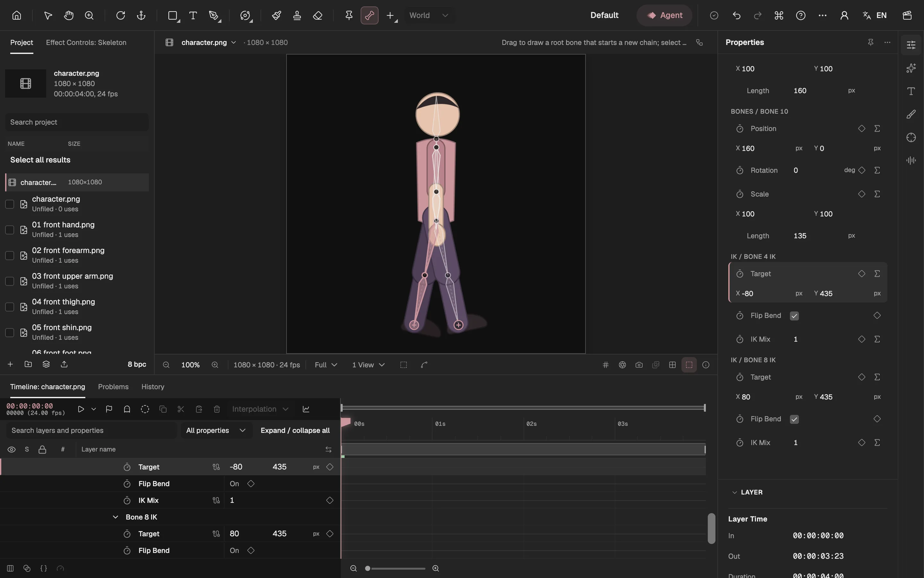This screenshot has width=924, height=578.
Task: Open the user account icon
Action: (x=844, y=15)
